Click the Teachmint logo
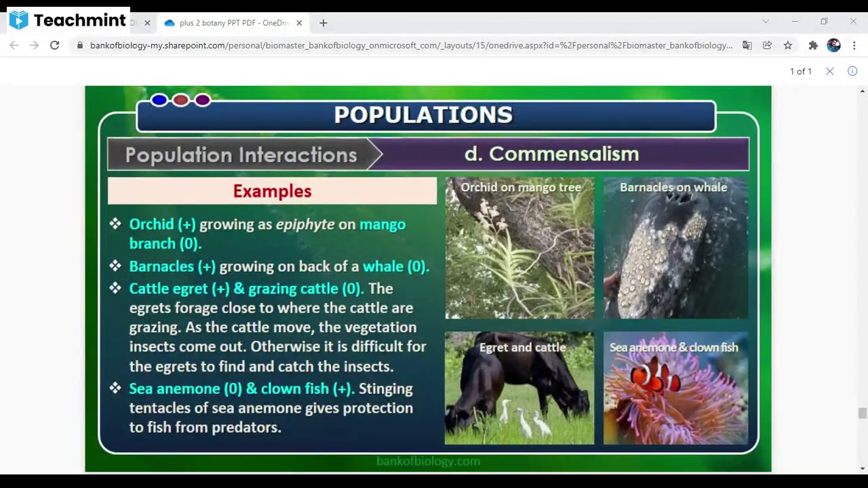Image resolution: width=868 pixels, height=488 pixels. (68, 20)
